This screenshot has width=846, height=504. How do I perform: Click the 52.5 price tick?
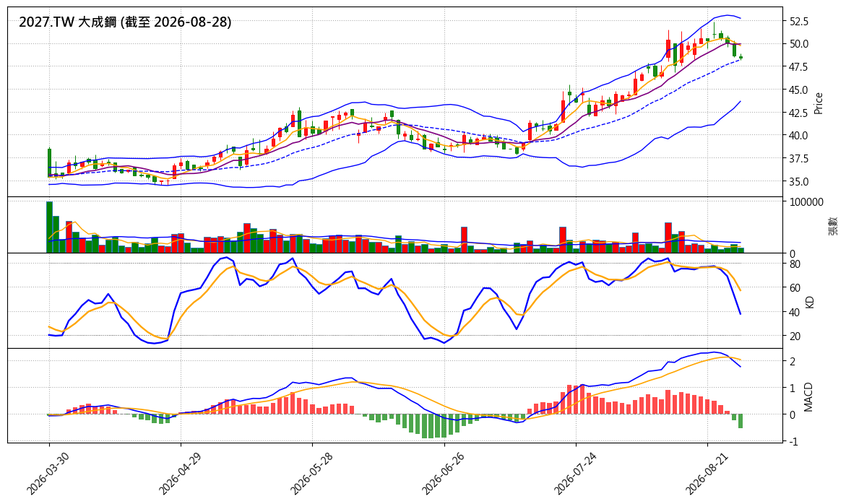pos(799,22)
